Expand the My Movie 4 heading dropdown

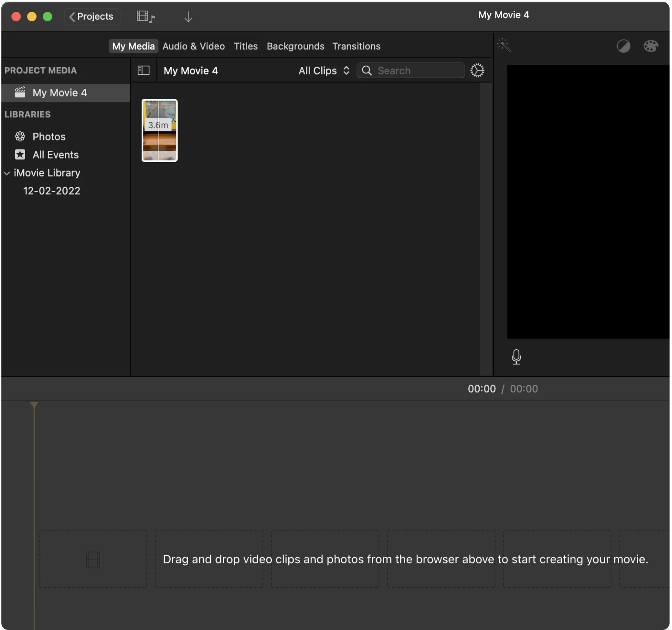(x=191, y=70)
